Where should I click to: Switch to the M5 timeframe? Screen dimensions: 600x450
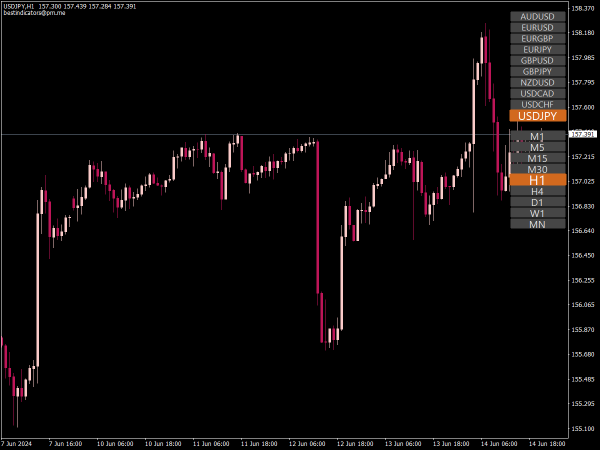538,147
